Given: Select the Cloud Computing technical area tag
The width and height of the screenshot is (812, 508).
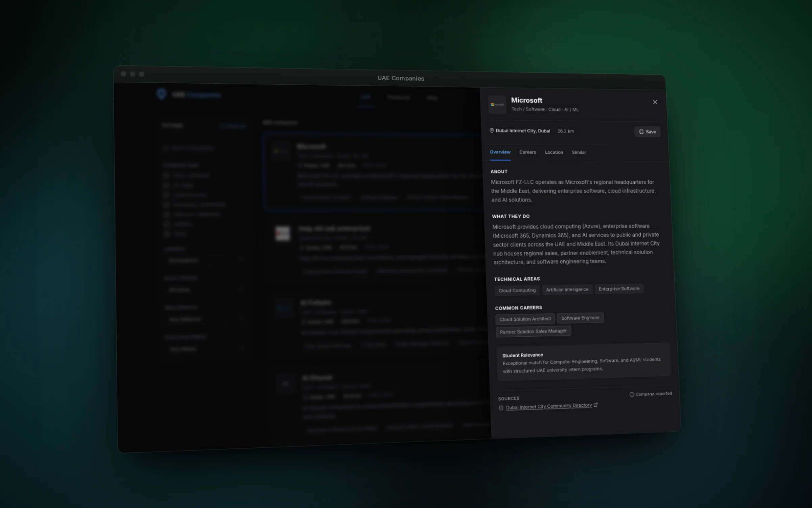Looking at the screenshot, I should tap(517, 290).
